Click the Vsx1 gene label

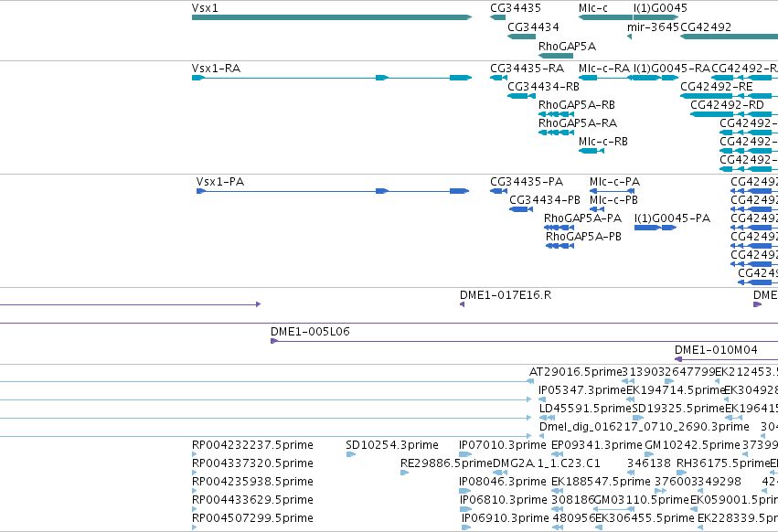pos(205,8)
